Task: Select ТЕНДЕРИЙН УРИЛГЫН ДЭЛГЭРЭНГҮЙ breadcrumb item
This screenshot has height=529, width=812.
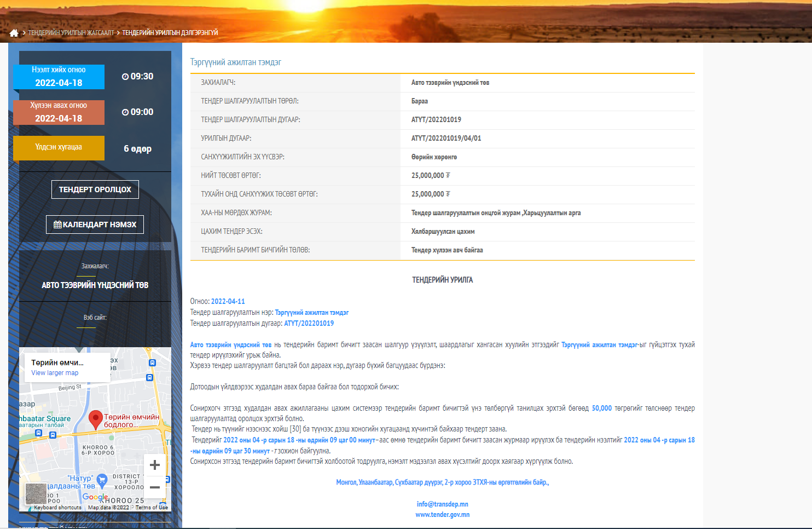Action: [170, 33]
